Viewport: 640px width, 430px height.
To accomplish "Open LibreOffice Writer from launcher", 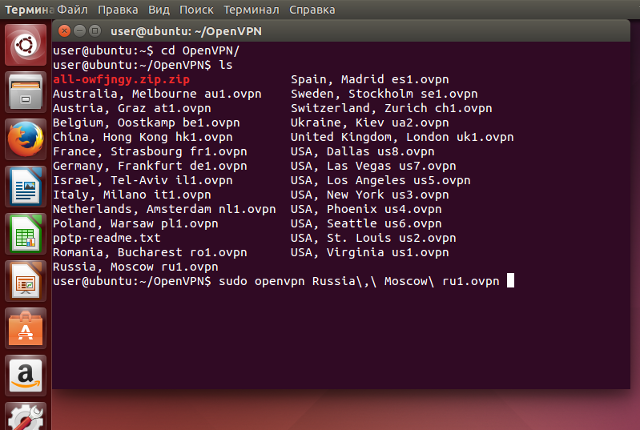I will (x=25, y=187).
